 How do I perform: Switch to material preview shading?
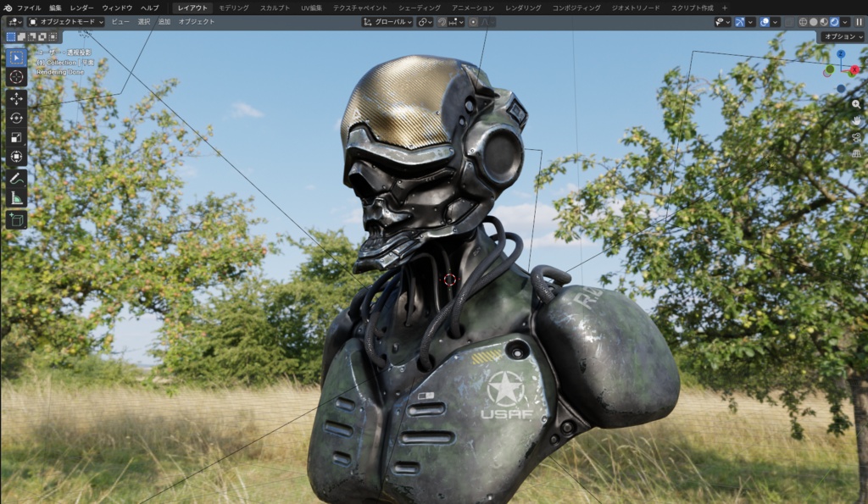click(x=824, y=22)
